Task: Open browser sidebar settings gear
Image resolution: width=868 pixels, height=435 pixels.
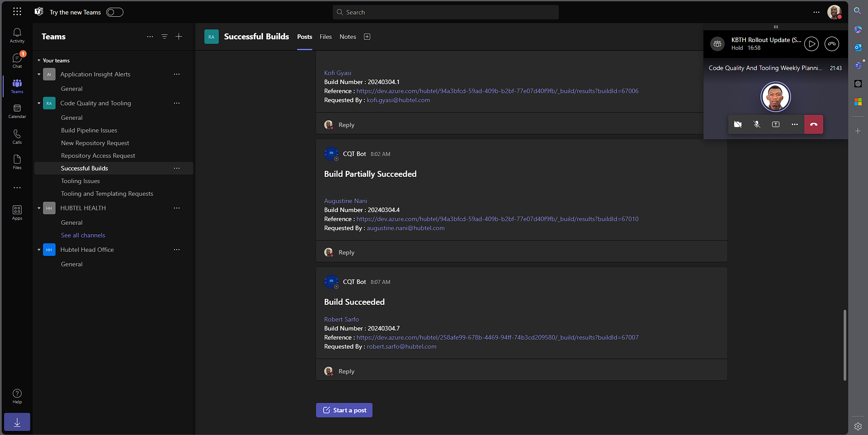Action: [858, 426]
